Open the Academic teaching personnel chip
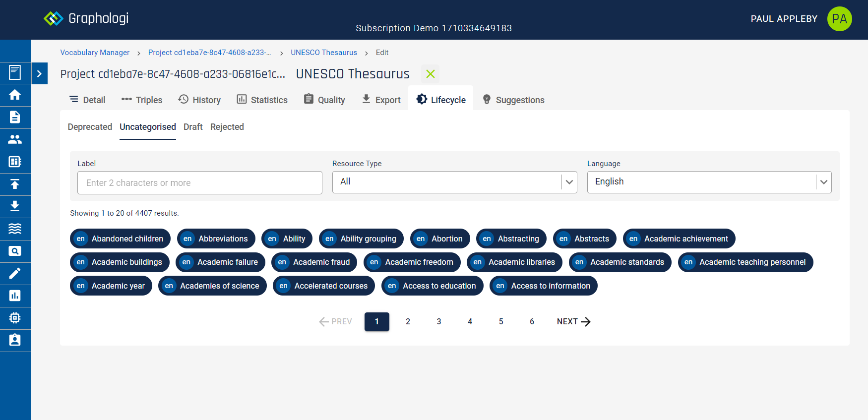Screen dimensions: 868x420 tap(745, 262)
